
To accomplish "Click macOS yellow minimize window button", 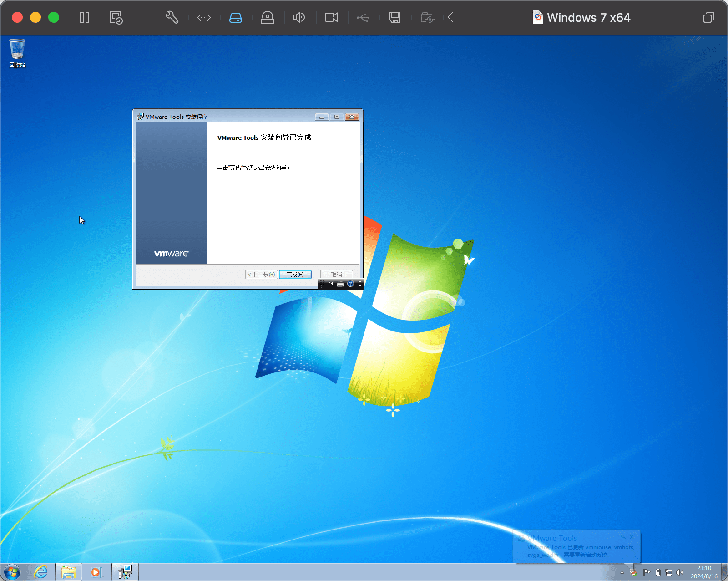I will coord(35,17).
